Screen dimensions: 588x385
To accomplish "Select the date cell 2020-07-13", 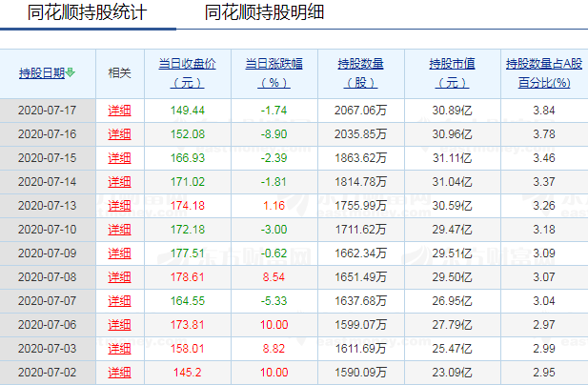I will (48, 206).
